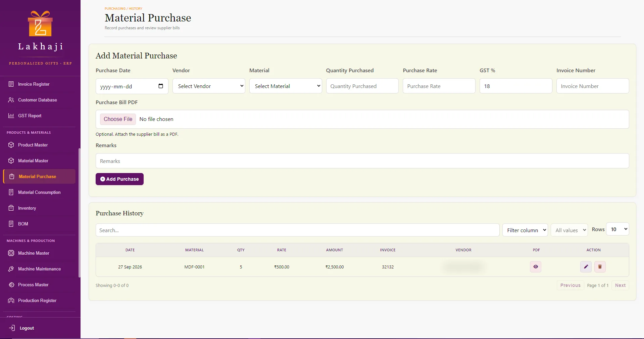Open the Select Vendor dropdown
Viewport: 644px width, 339px height.
coord(209,86)
